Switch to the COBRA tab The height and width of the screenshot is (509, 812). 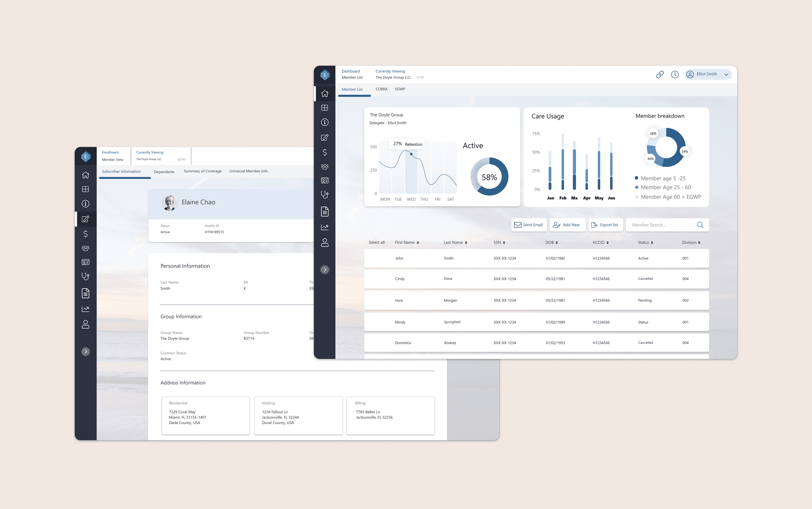[381, 89]
